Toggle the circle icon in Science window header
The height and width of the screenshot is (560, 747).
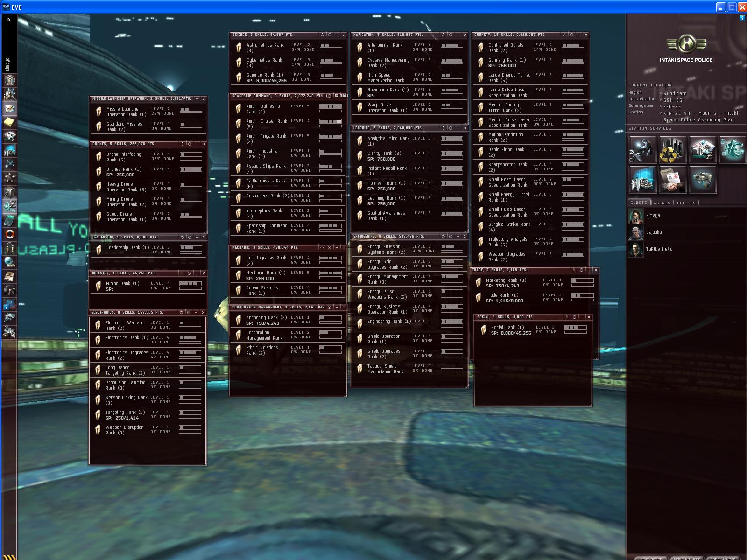point(330,35)
